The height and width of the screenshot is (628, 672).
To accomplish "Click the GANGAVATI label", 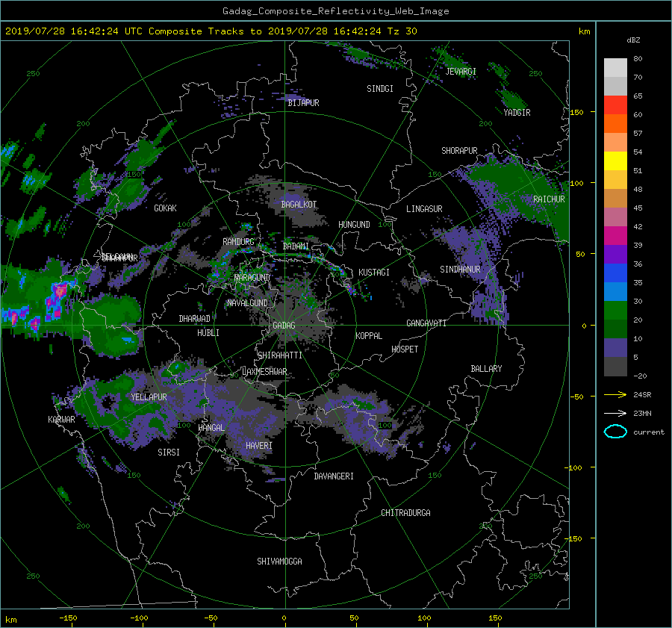I will coord(426,323).
